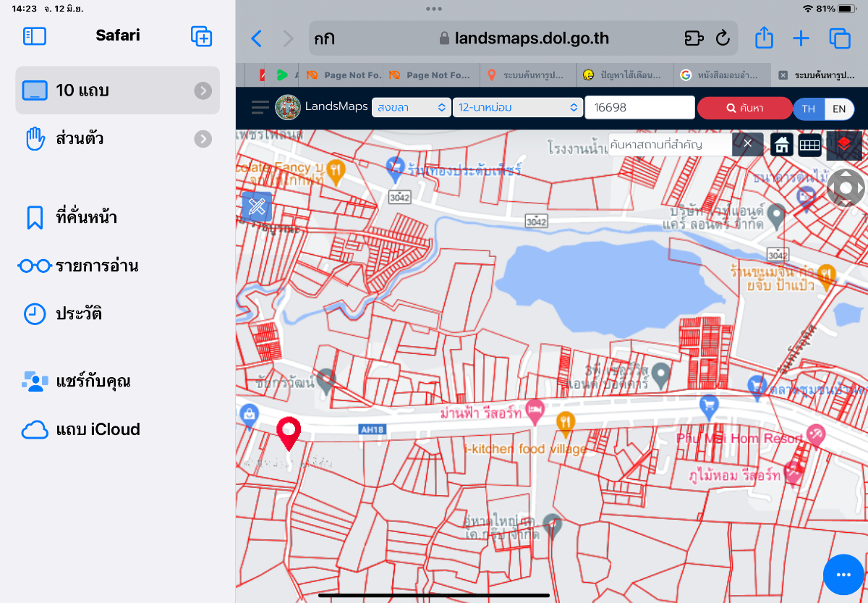Click the red parcel location pin
Screen dimensions: 868x603
[x=289, y=431]
